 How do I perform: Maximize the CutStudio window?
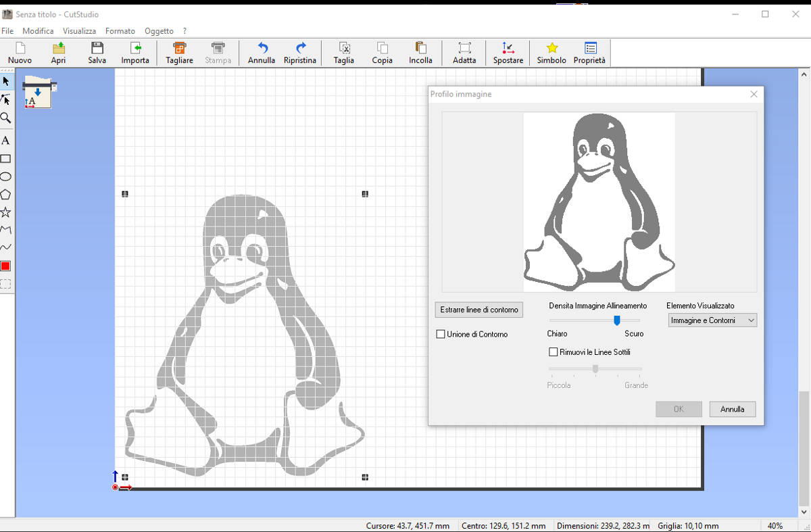click(x=765, y=14)
